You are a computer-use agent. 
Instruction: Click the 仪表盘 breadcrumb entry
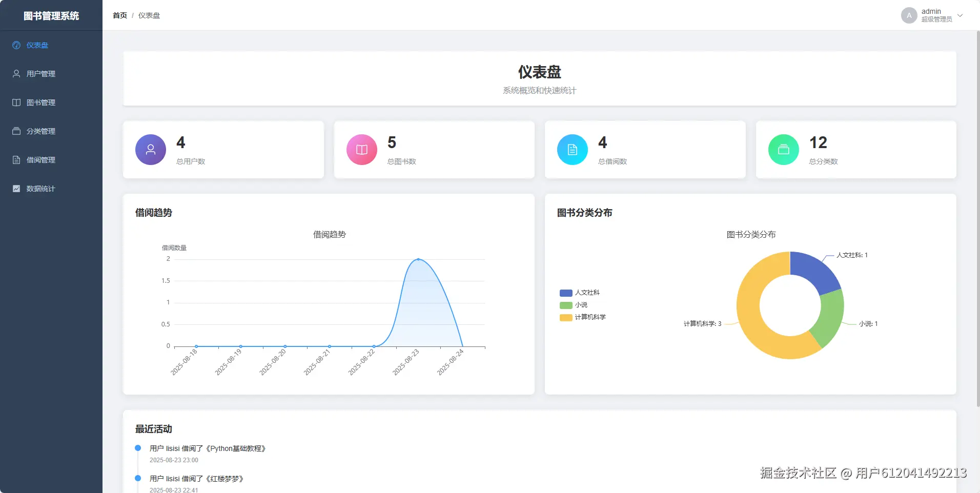point(149,15)
